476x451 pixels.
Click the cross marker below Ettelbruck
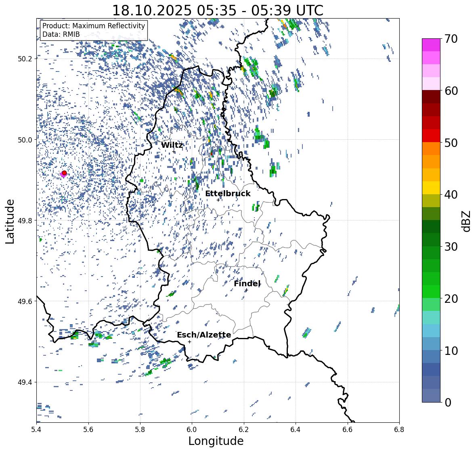click(x=218, y=200)
